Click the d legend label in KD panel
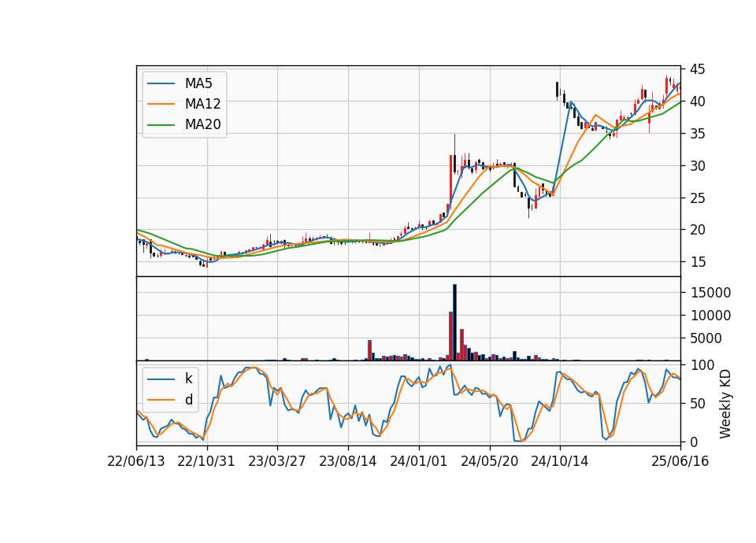 point(188,400)
